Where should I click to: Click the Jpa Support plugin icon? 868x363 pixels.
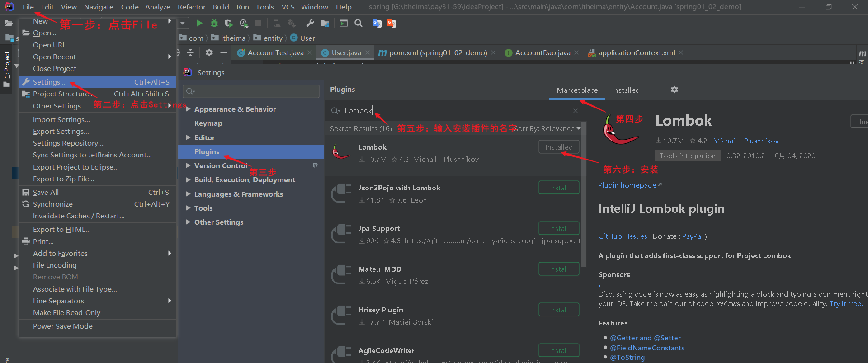[341, 234]
